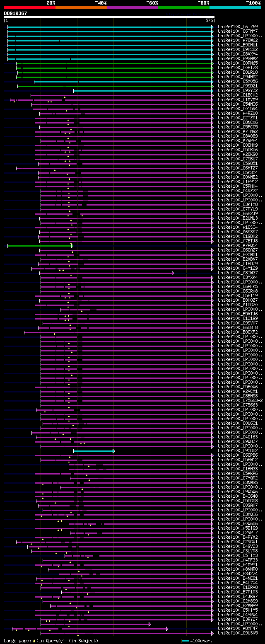Click the purple ~60% identity legend segment

(x=132, y=7)
